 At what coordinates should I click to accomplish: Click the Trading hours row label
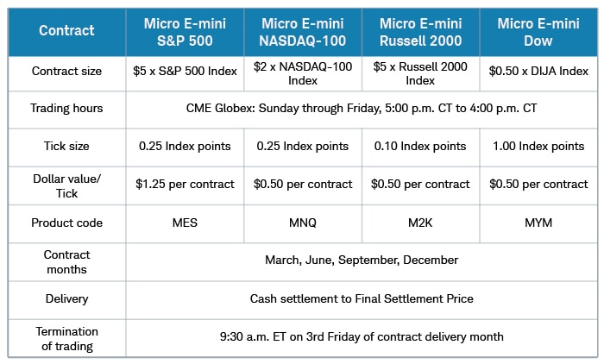click(x=66, y=109)
